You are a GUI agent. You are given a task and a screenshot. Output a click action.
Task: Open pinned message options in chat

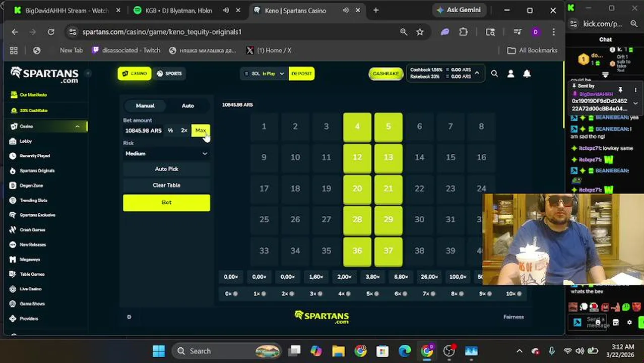635,90
